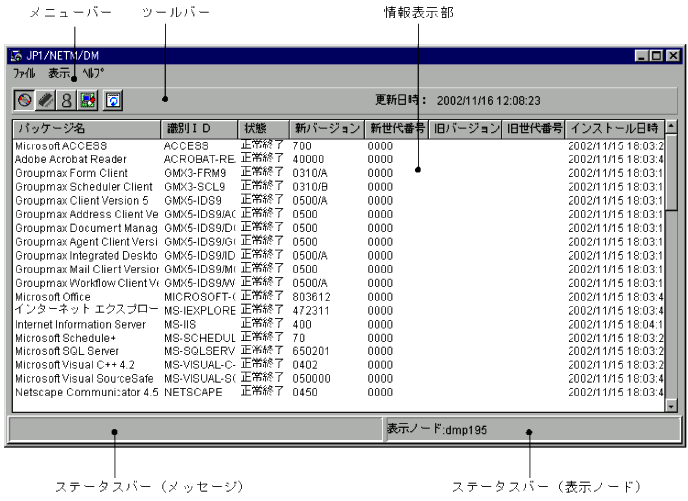Click the 状態 column header
688x501 pixels.
(263, 129)
